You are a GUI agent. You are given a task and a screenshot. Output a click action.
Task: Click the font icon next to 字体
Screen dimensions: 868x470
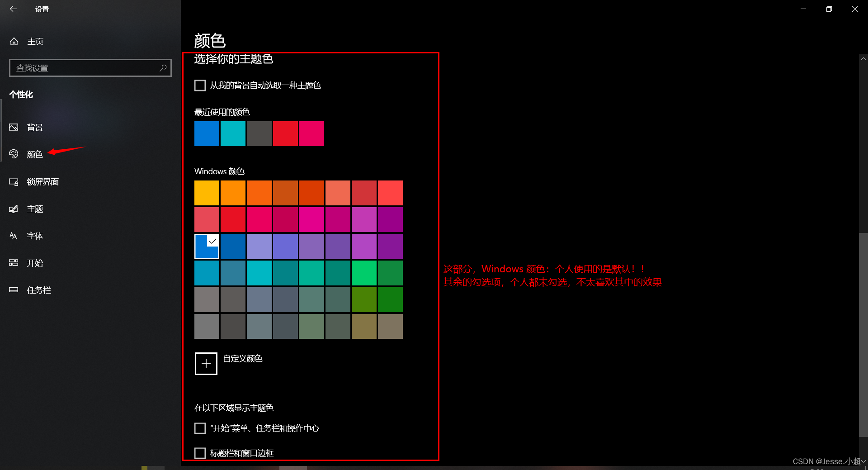(14, 236)
